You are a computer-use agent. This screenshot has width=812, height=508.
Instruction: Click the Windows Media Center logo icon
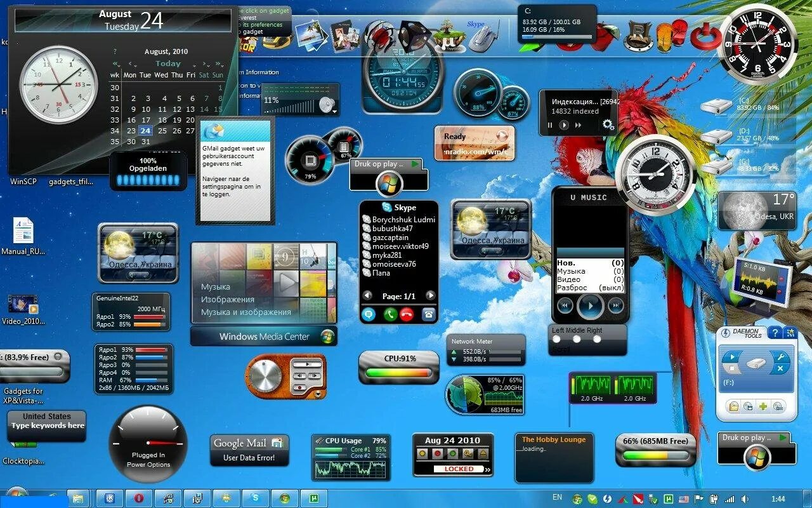pyautogui.click(x=329, y=337)
